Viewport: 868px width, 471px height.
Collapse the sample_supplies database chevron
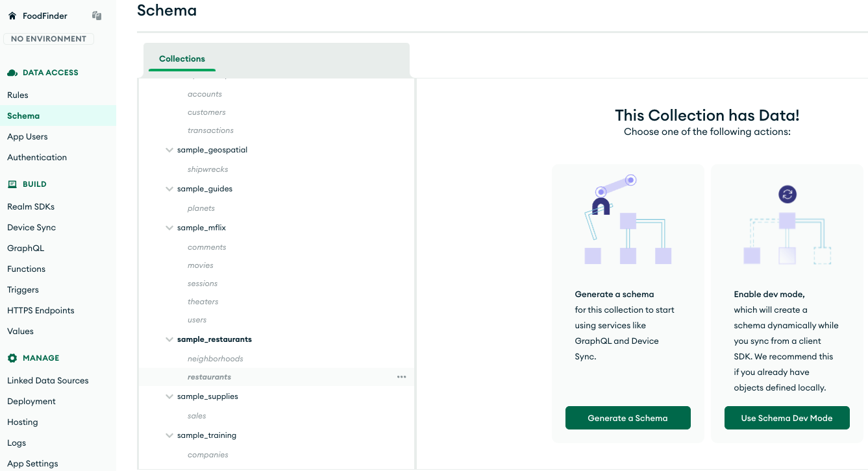coord(169,396)
